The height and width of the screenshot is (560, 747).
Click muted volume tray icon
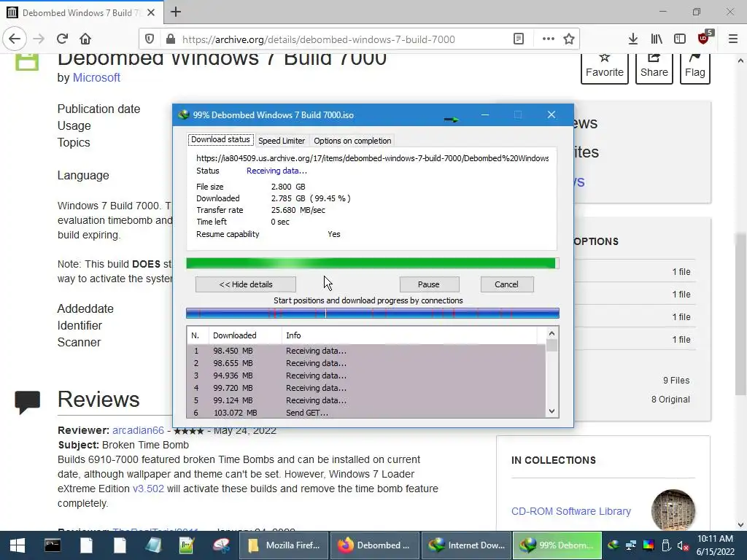(x=683, y=545)
